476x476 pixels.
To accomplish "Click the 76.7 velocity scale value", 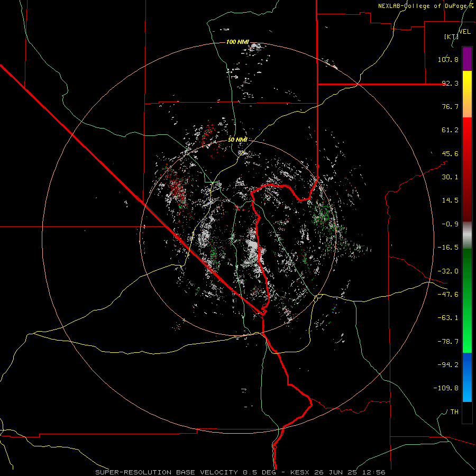I will click(450, 106).
